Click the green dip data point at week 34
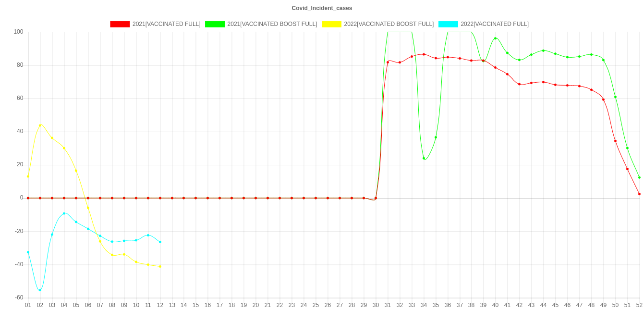 pos(424,159)
